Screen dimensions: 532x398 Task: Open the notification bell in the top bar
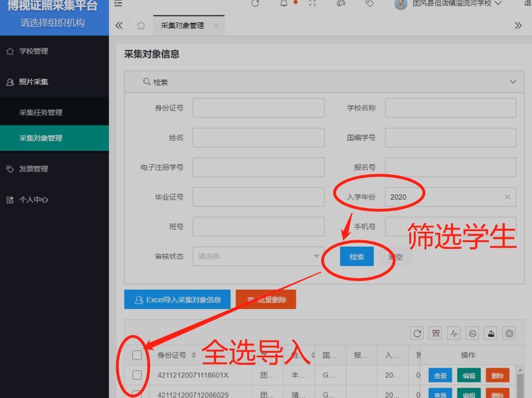coord(284,3)
